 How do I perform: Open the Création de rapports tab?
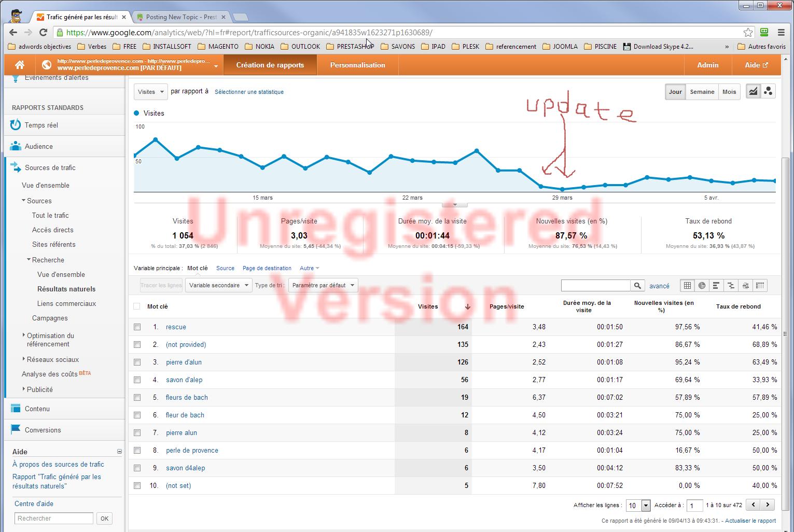[x=270, y=65]
